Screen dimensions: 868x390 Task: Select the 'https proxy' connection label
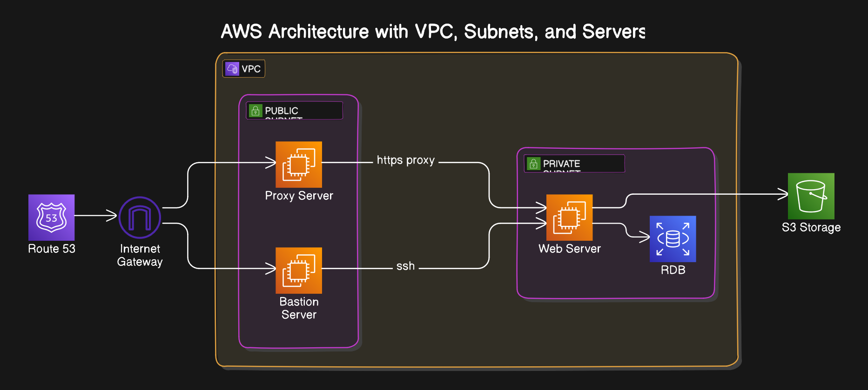(406, 160)
